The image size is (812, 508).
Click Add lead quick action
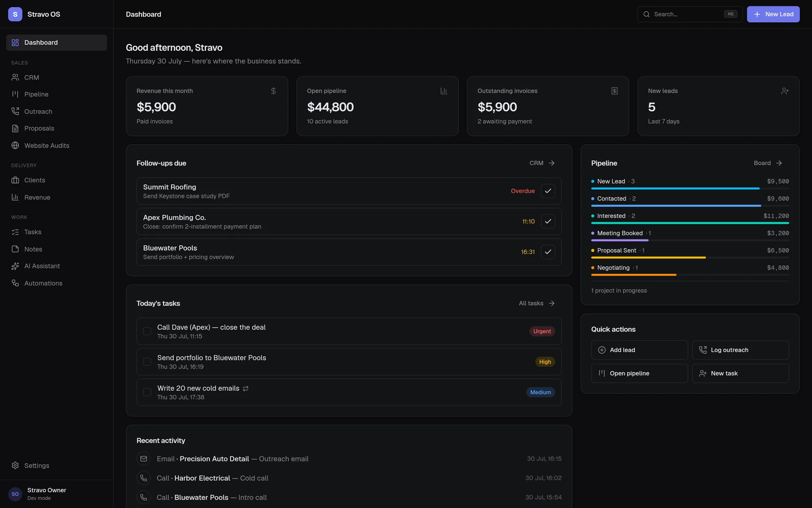[x=639, y=350]
